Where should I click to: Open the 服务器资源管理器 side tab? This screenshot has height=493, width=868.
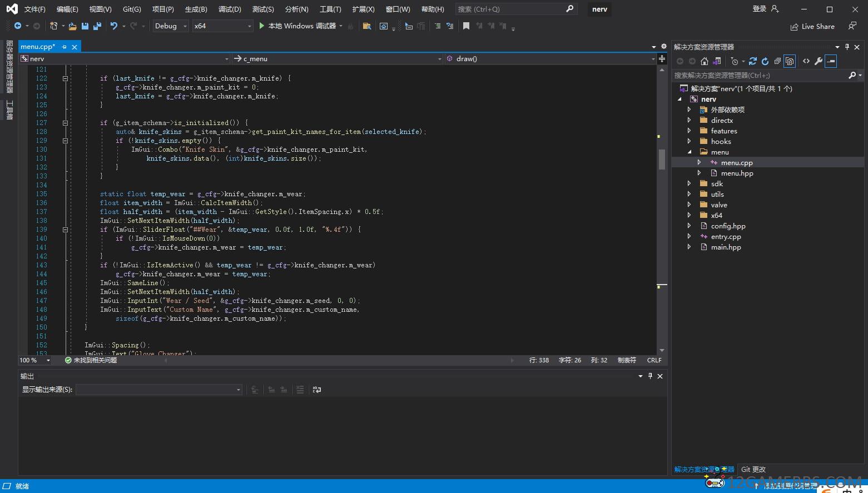coord(9,67)
